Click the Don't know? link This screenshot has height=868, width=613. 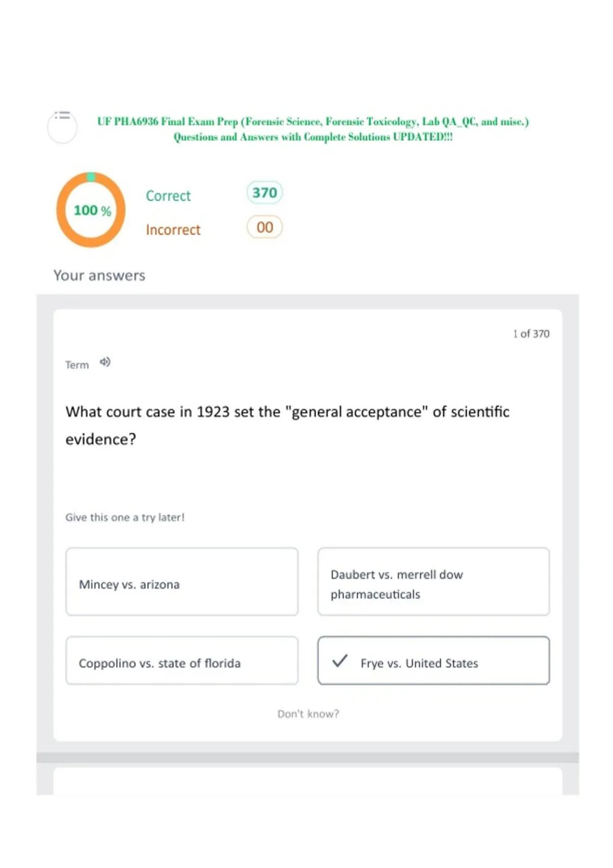308,714
